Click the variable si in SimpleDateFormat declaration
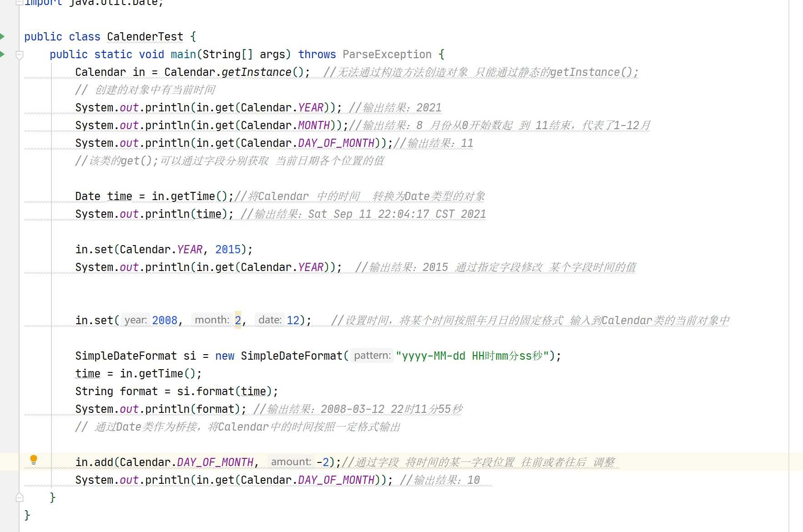Image resolution: width=803 pixels, height=532 pixels. point(190,356)
